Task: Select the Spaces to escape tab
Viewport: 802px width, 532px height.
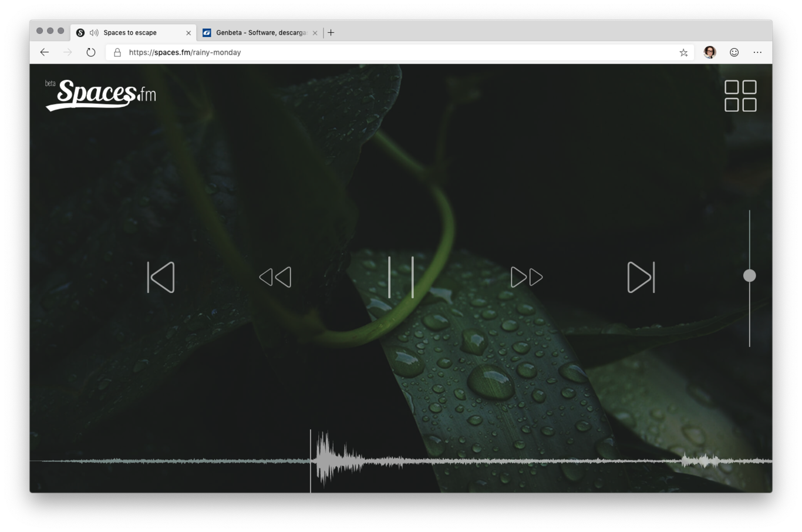Action: 130,33
